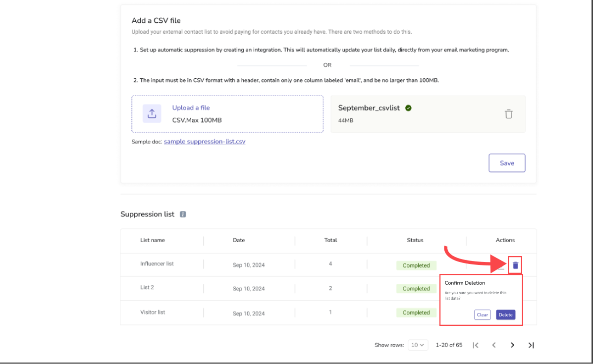Screen dimensions: 593x364
Task: Open the Suppression list info icon
Action: point(183,214)
